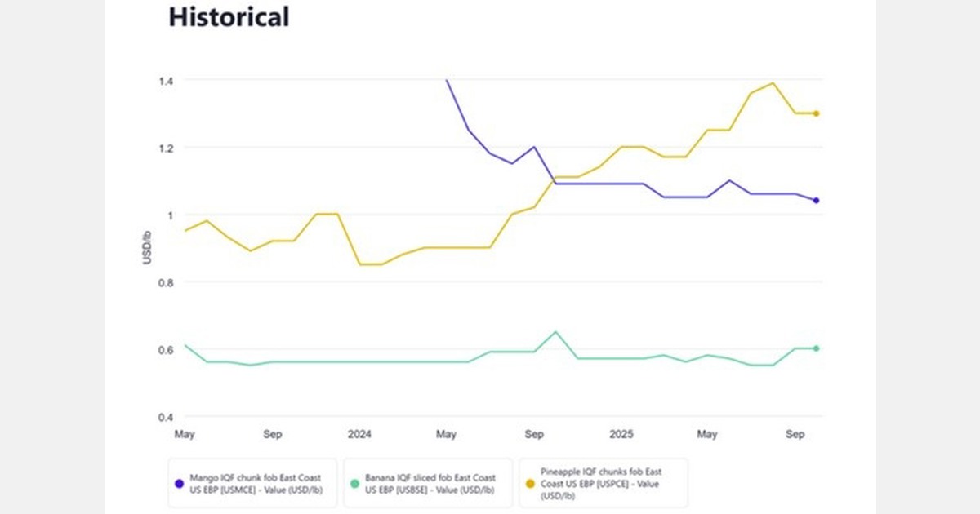Click where the purple and yellow lines cross
This screenshot has width=980, height=514.
pyautogui.click(x=550, y=179)
